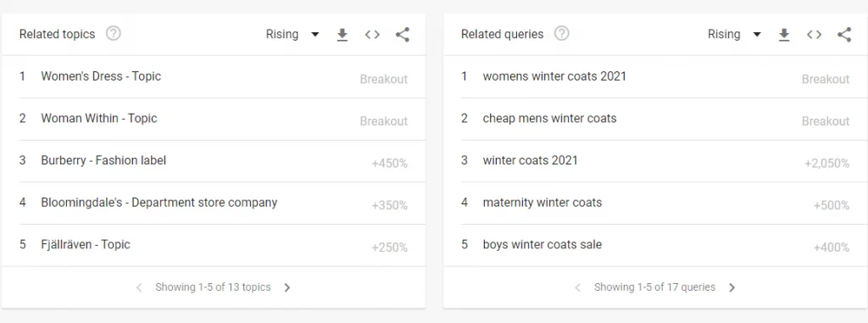Go to next page of queries
The height and width of the screenshot is (323, 868).
click(x=732, y=287)
